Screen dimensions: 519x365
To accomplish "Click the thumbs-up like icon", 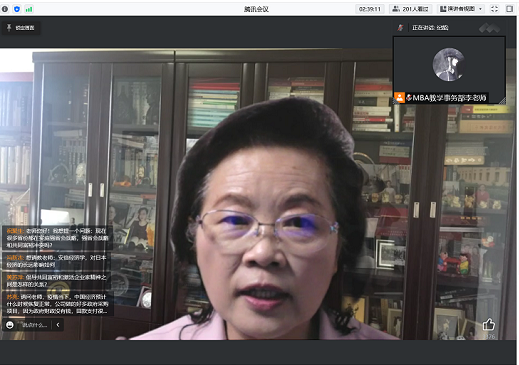I will (x=489, y=324).
